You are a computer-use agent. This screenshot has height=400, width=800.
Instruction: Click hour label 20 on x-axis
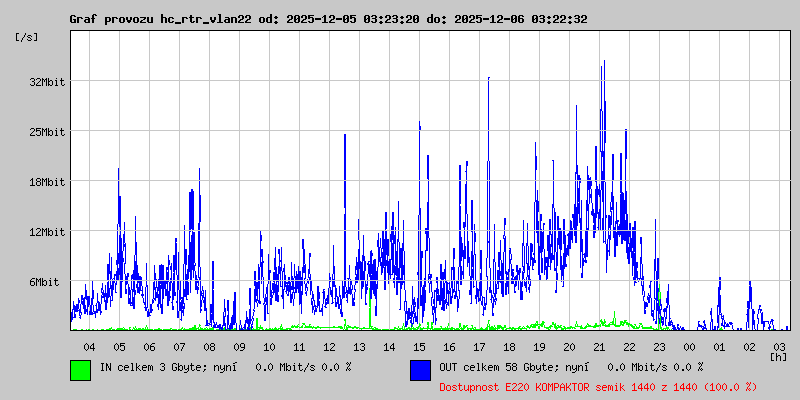tap(569, 347)
